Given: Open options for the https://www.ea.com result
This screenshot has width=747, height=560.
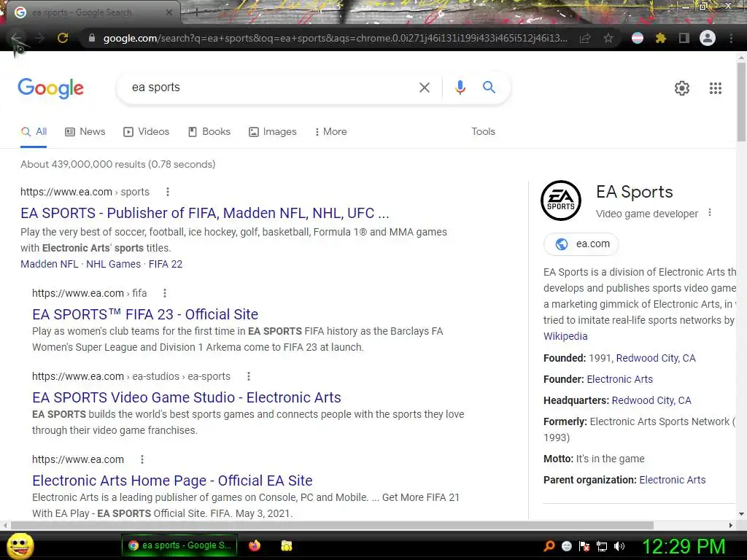Looking at the screenshot, I should coord(142,459).
